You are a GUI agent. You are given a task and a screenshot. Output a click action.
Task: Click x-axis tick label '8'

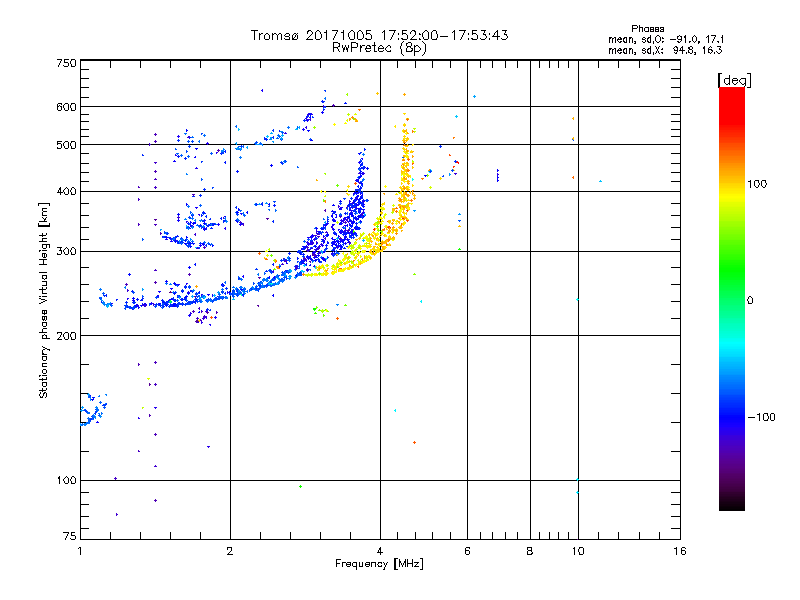coord(530,551)
